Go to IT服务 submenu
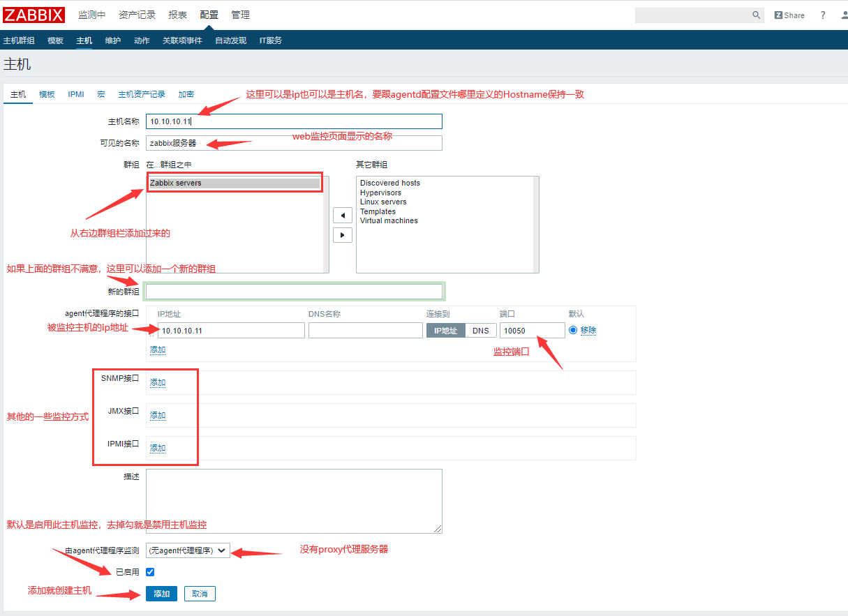The height and width of the screenshot is (616, 848). coord(271,40)
